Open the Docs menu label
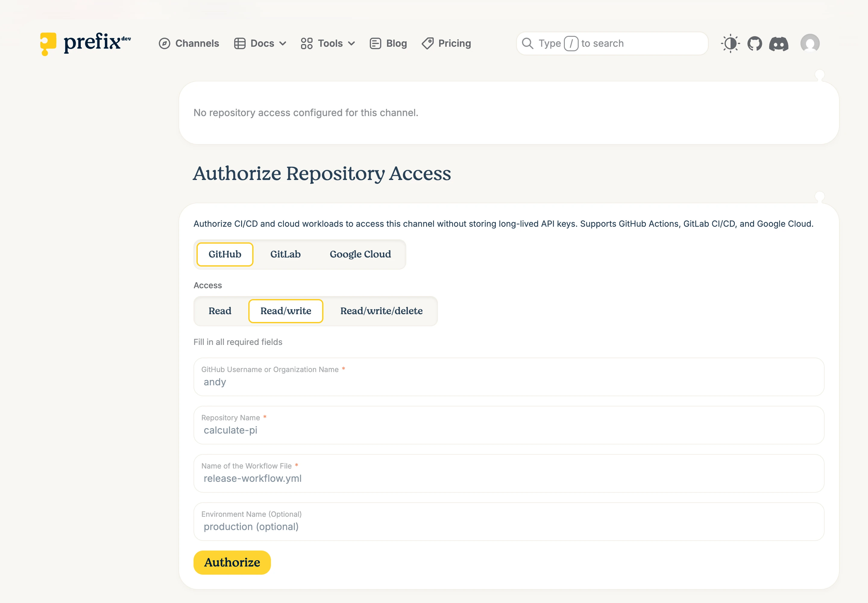 262,43
